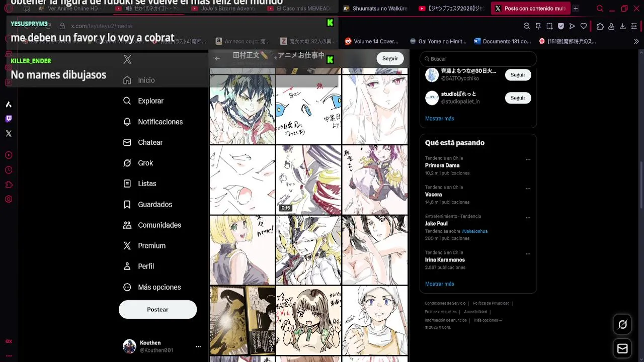644x362 pixels.
Task: Click the new tab plus button
Action: click(576, 9)
